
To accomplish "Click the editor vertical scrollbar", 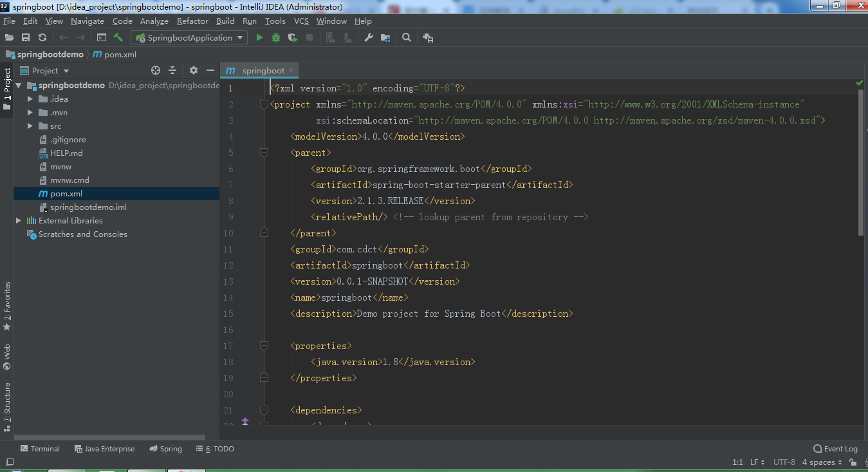I will (x=861, y=162).
